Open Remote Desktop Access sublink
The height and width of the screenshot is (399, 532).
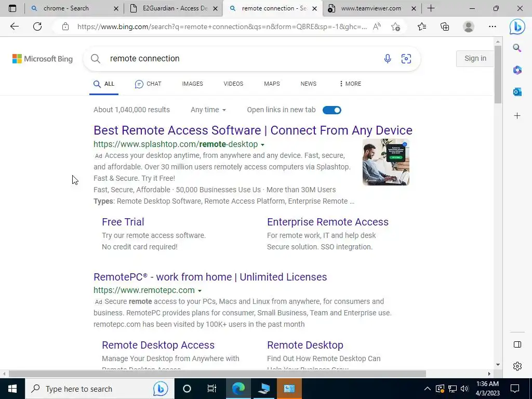[x=158, y=345]
